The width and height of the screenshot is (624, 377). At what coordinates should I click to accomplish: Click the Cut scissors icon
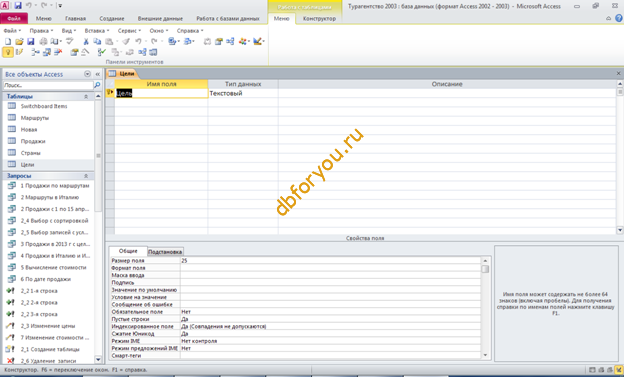86,41
